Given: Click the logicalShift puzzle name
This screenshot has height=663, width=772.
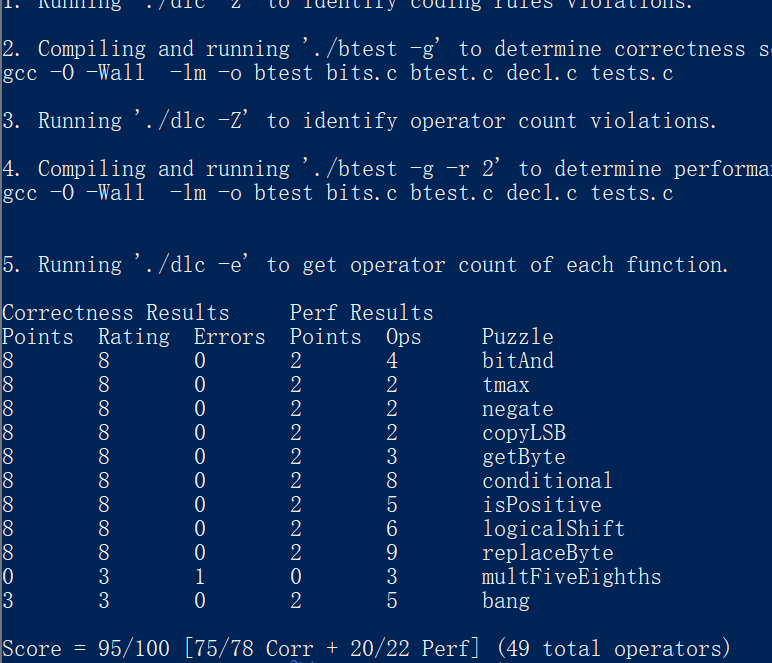Looking at the screenshot, I should tap(553, 529).
